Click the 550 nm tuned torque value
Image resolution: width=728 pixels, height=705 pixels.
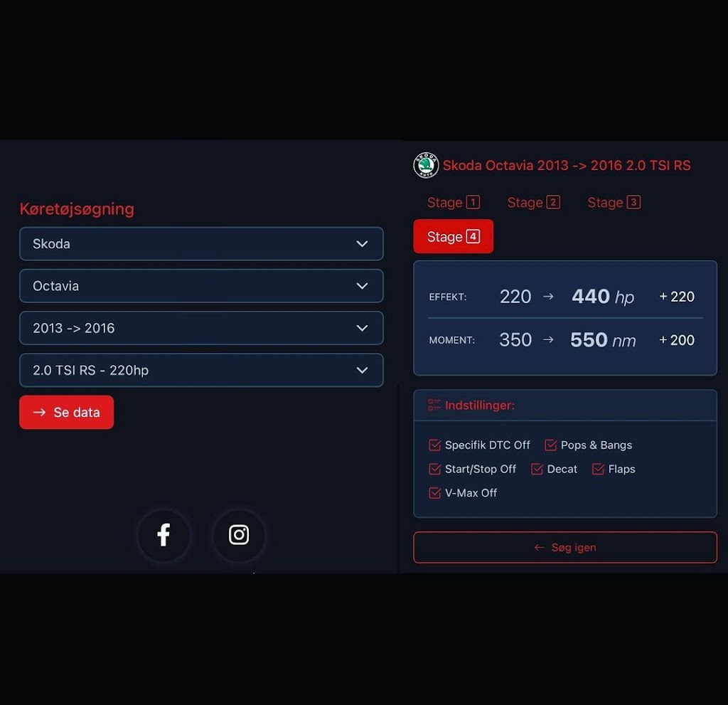(603, 340)
